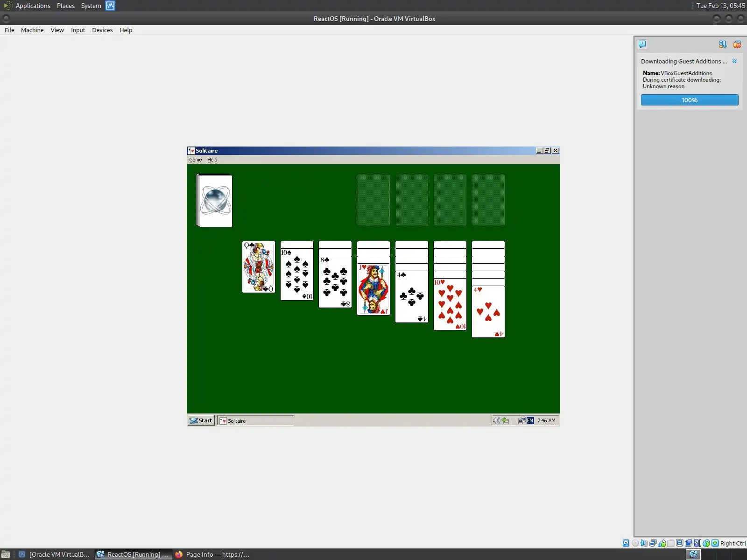Viewport: 747px width, 560px height.
Task: Click the Downloading Guest Additions title
Action: point(684,61)
